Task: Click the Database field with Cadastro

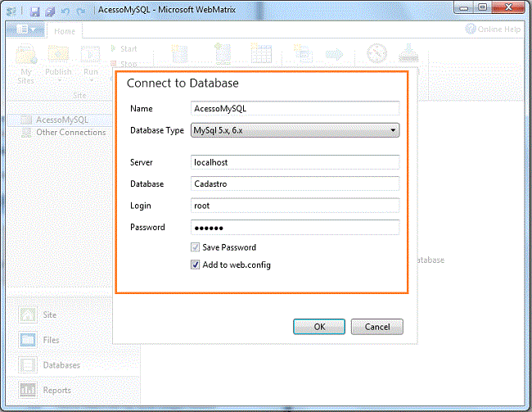Action: [x=295, y=183]
